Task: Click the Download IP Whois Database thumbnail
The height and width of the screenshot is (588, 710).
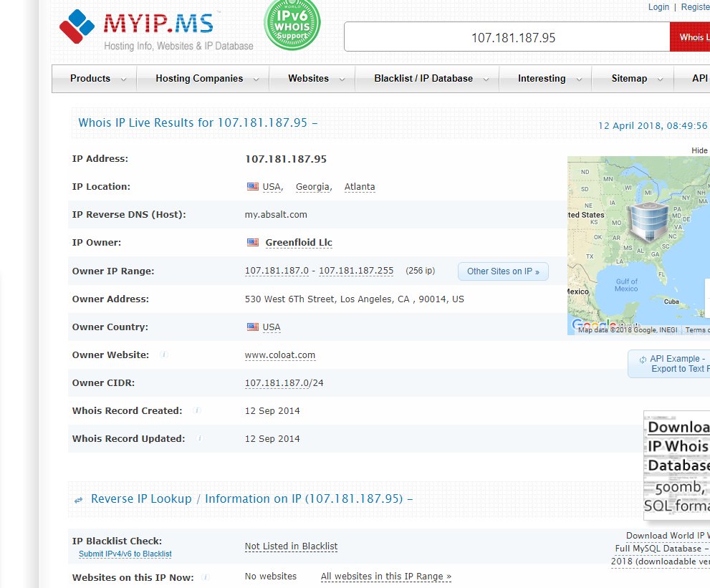Action: point(676,466)
